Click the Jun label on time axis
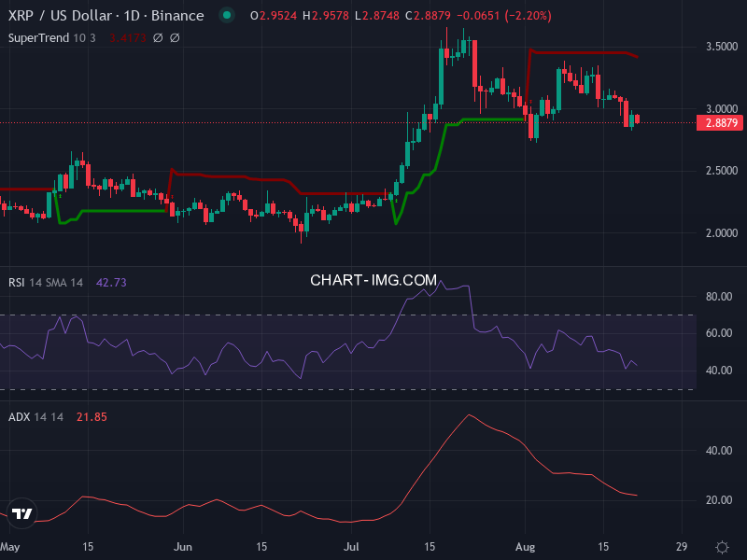 tap(182, 547)
